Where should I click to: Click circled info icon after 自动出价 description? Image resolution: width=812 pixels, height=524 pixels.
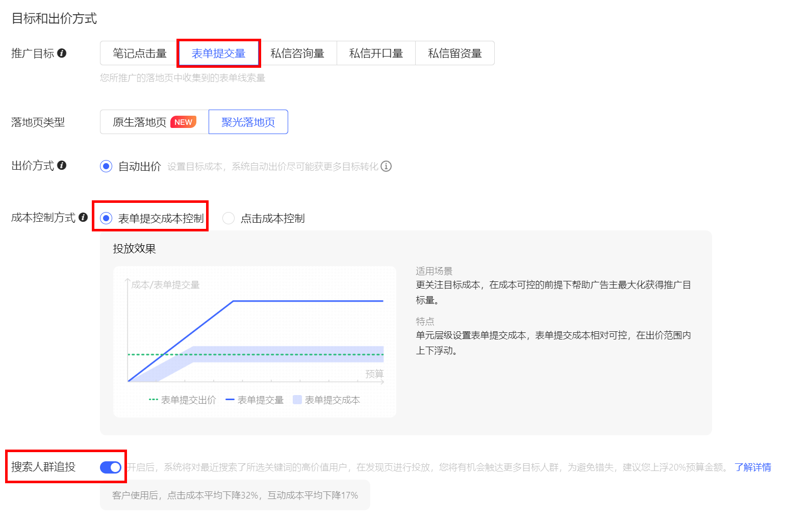pos(386,166)
